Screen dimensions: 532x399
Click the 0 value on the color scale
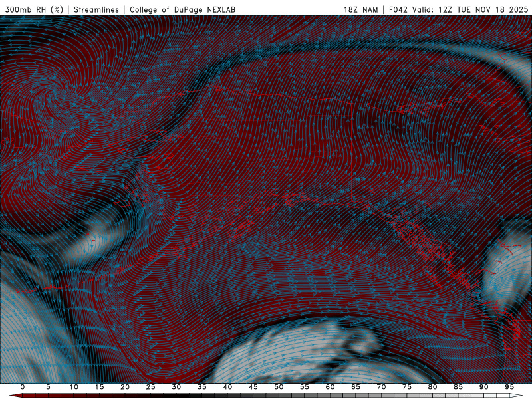(x=23, y=387)
